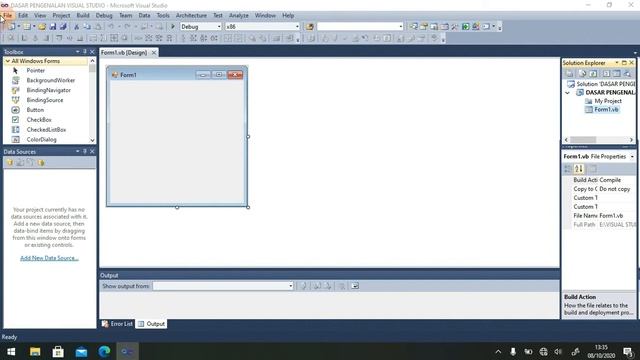
Task: Open Solution Explorer window position dropdown arrow
Action: click(617, 62)
